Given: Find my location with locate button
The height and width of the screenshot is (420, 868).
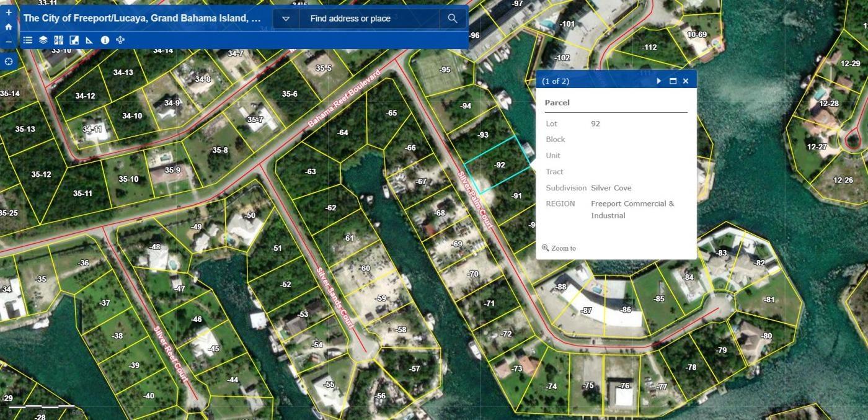Looking at the screenshot, I should pos(9,62).
